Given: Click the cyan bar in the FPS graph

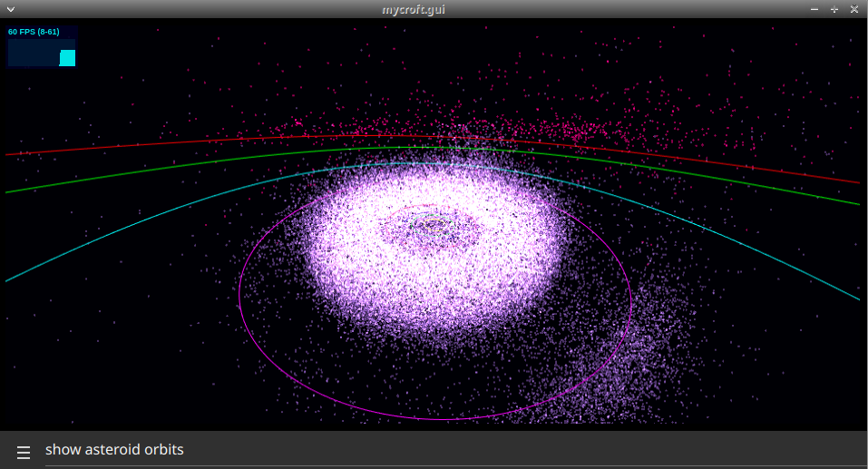Looking at the screenshot, I should pos(67,57).
